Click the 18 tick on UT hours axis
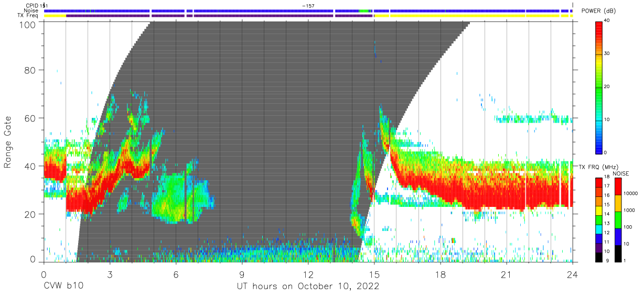The height and width of the screenshot is (297, 644). pyautogui.click(x=440, y=274)
